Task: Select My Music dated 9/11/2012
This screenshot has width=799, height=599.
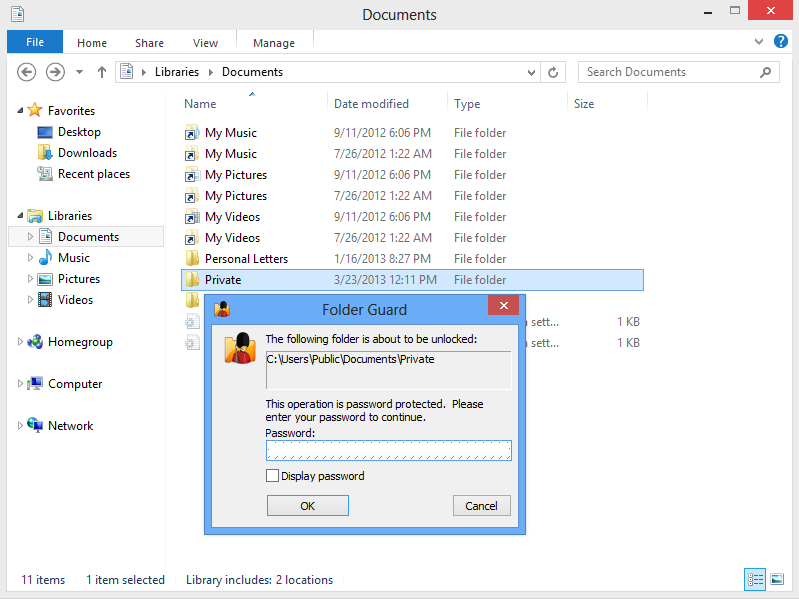Action: (412, 133)
